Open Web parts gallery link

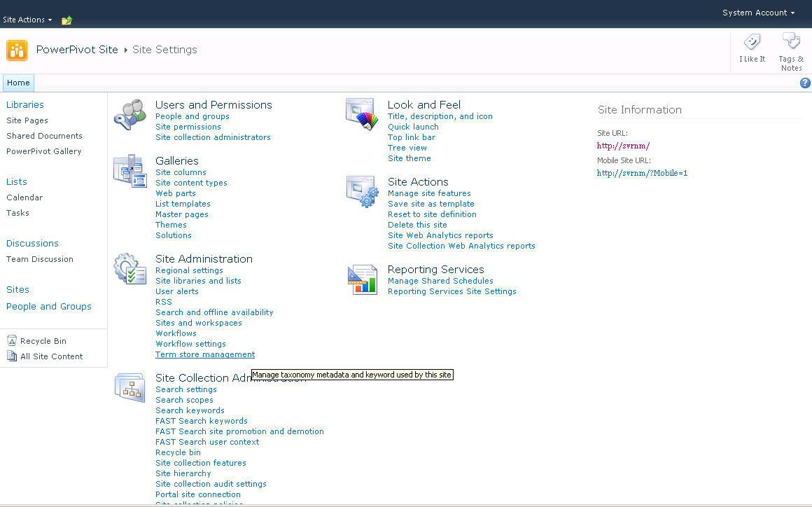176,193
